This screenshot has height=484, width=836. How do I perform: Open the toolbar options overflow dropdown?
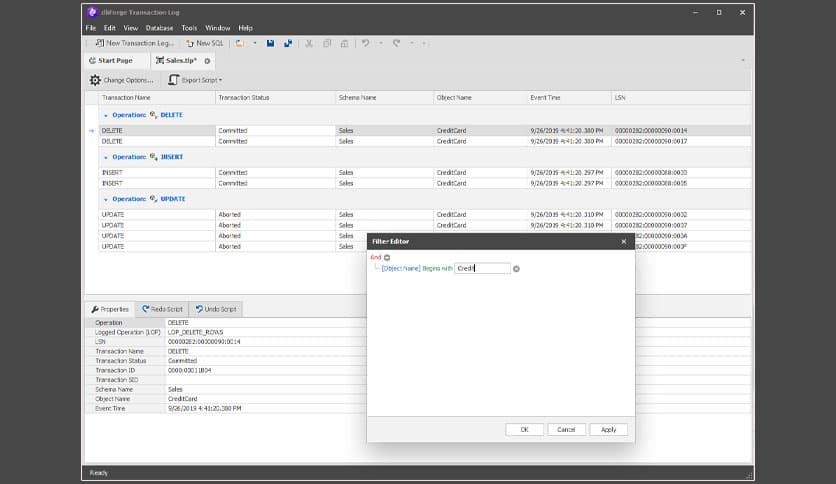(x=424, y=43)
